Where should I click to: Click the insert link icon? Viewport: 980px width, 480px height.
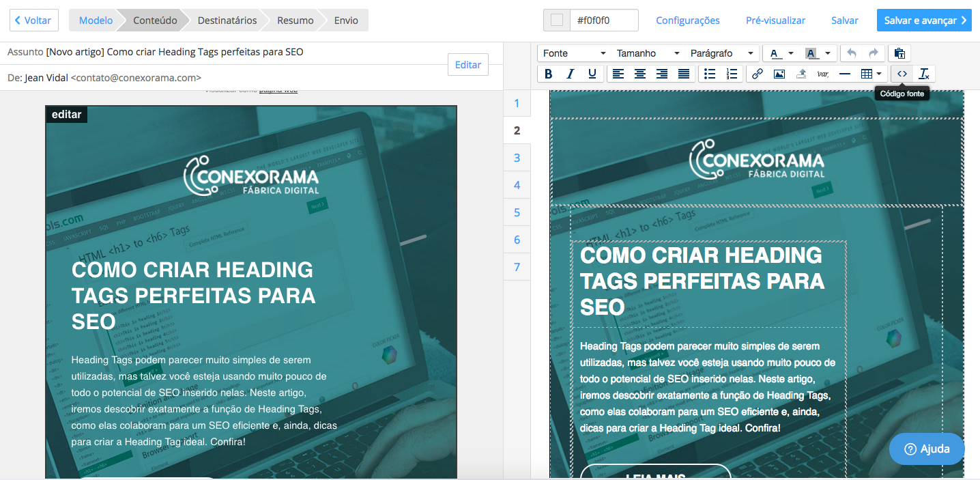pyautogui.click(x=757, y=74)
